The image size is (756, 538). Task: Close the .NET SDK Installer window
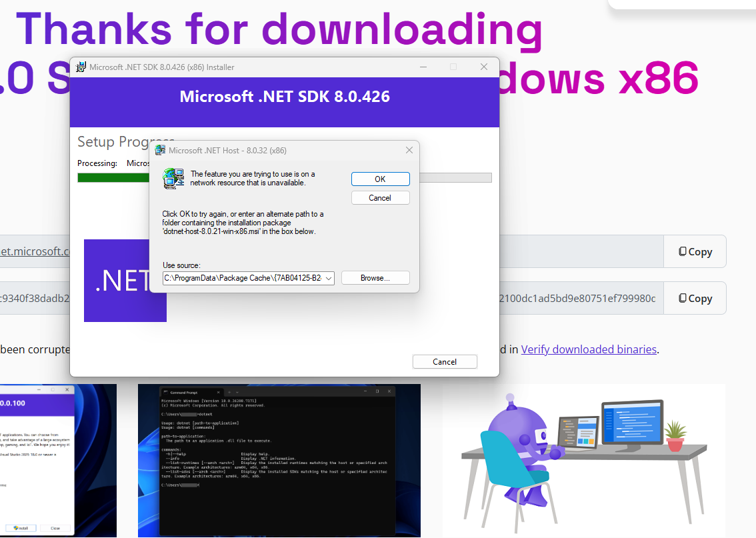[x=484, y=67]
